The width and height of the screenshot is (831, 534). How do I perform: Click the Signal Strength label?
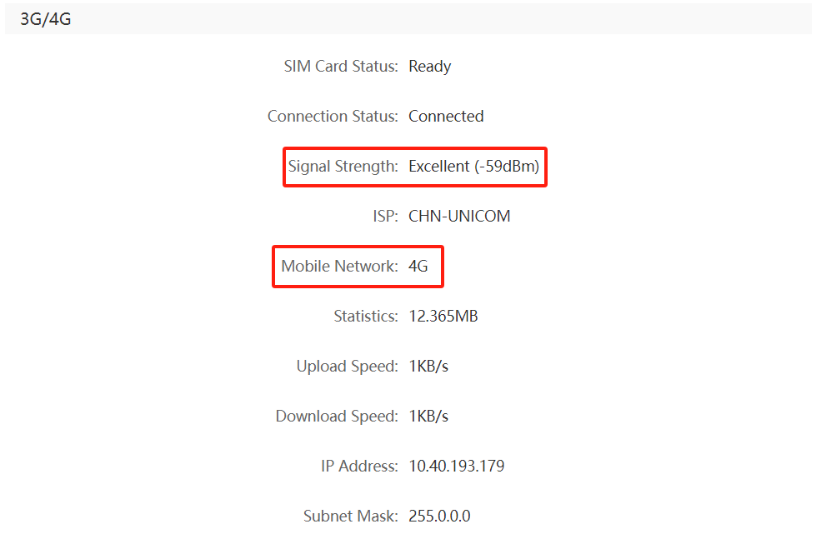[343, 167]
